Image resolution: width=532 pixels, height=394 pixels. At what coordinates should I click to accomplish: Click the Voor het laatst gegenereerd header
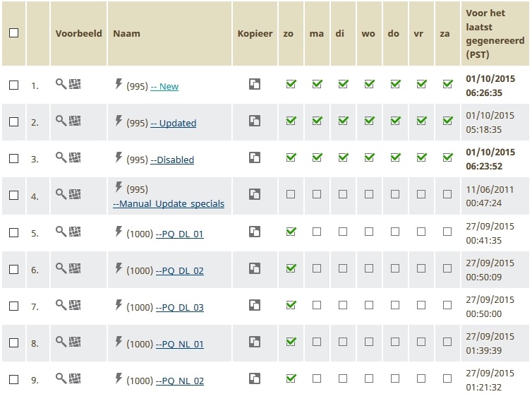pos(495,34)
